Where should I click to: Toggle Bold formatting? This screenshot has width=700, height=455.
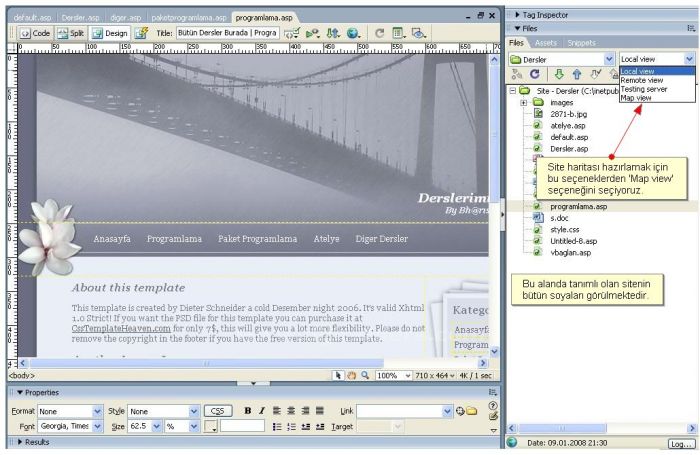[x=248, y=411]
